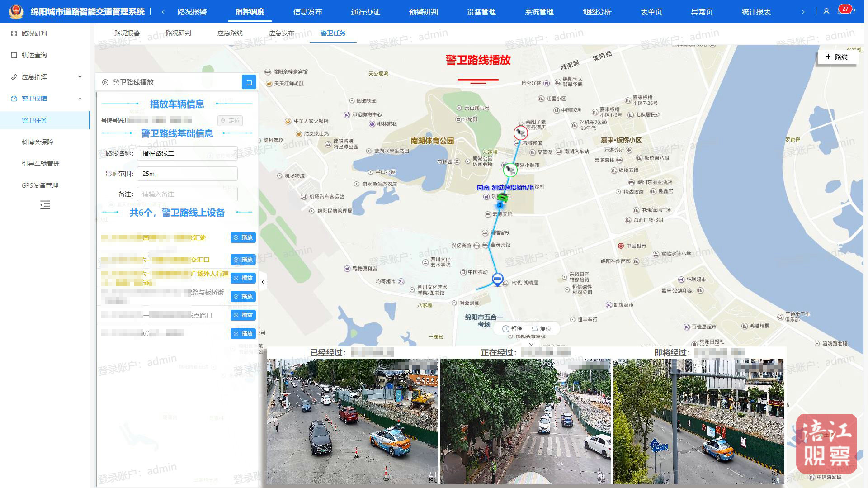Click the green-circled camera marker on map
This screenshot has width=868, height=488.
pyautogui.click(x=510, y=170)
